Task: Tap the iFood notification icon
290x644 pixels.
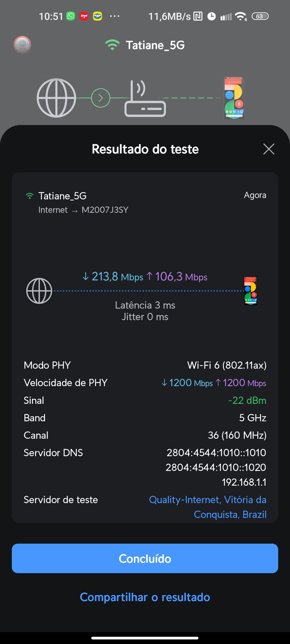Action: 84,16
